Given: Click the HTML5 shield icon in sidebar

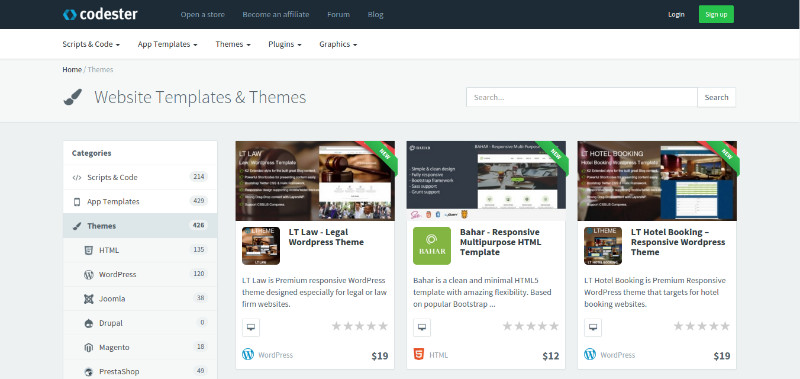Looking at the screenshot, I should [x=88, y=250].
